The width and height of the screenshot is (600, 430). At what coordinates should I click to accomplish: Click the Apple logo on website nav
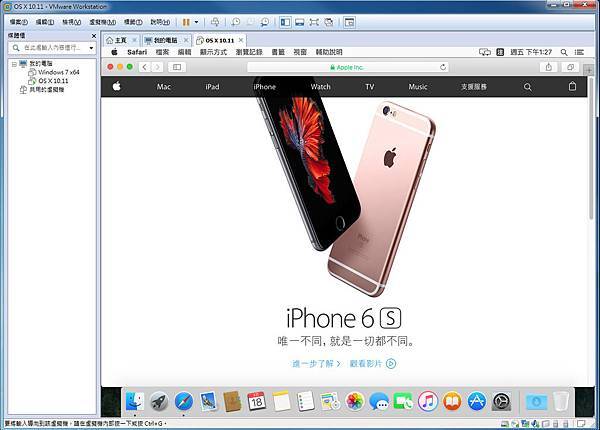116,86
